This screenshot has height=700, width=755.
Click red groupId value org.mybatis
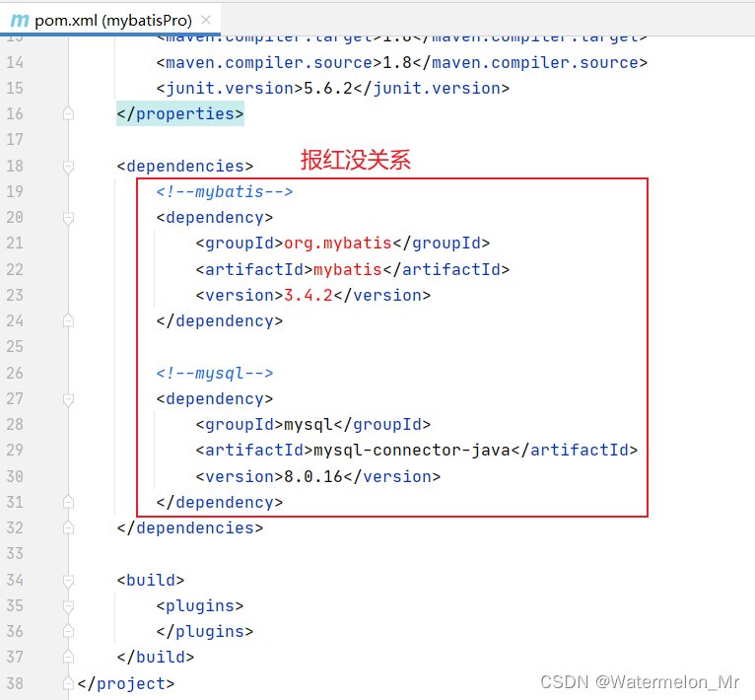click(338, 244)
